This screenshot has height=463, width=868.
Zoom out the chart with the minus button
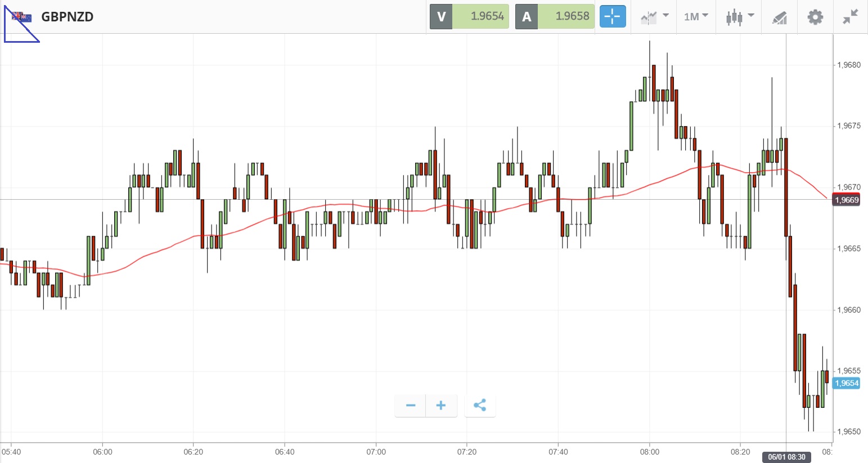[x=411, y=406]
